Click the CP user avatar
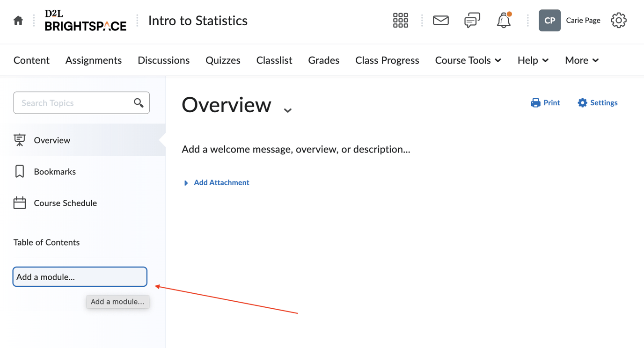 tap(549, 21)
